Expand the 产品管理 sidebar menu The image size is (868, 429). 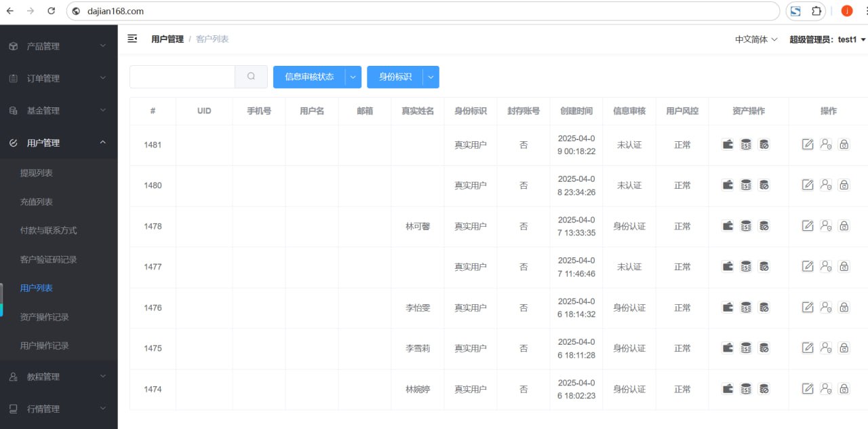(x=58, y=46)
